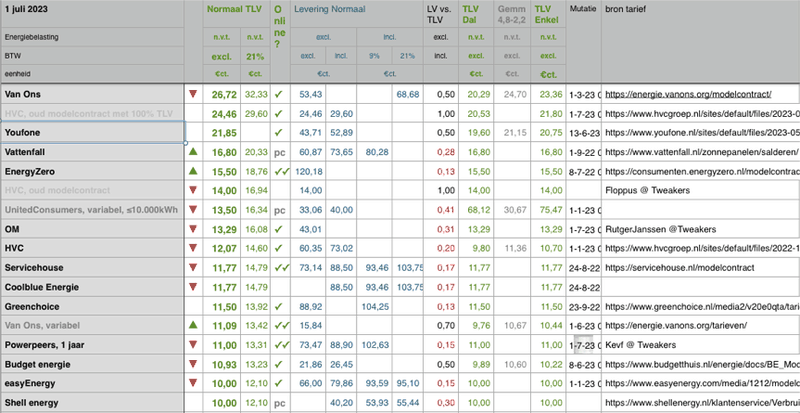Click the red down triangle in Powerpeers row

(193, 345)
